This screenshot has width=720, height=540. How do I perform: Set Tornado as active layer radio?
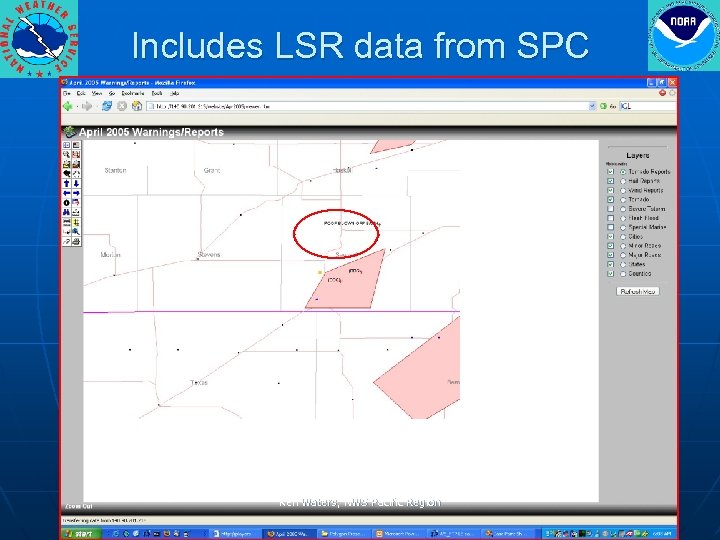pos(623,200)
